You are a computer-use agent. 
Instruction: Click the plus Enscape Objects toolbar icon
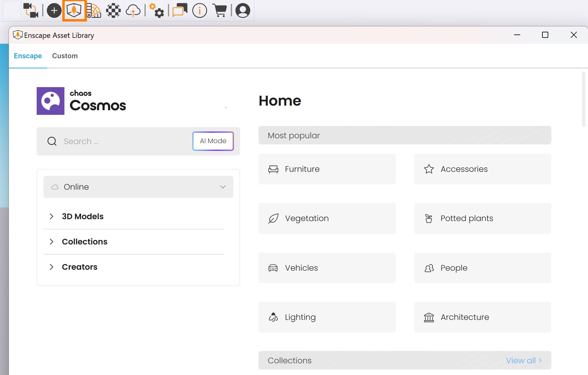(54, 10)
